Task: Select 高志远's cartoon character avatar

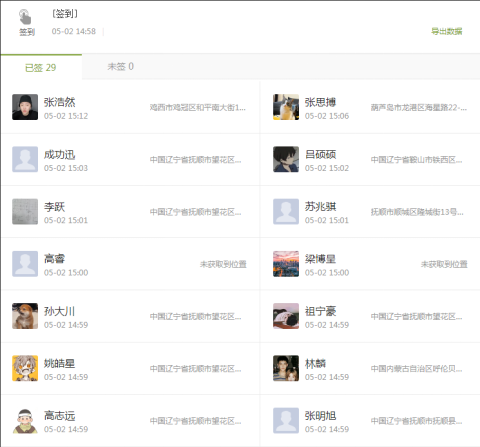Action: [x=25, y=421]
